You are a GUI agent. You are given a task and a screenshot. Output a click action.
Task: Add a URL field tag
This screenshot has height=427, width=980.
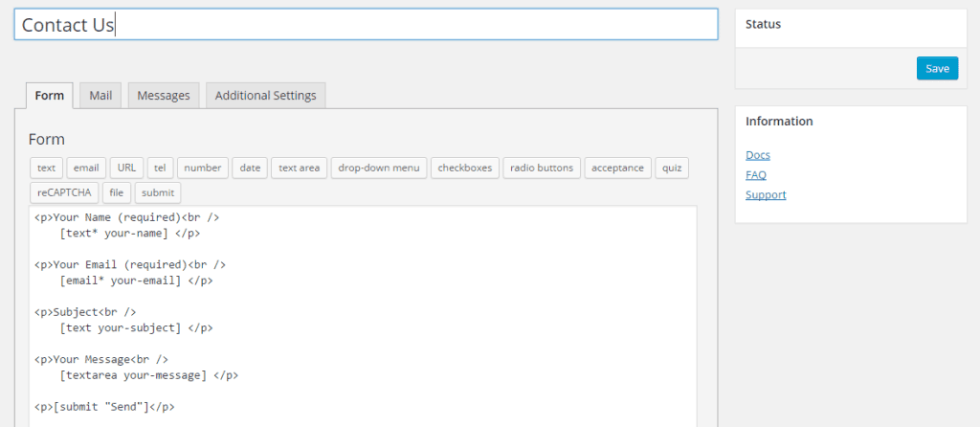pyautogui.click(x=126, y=168)
